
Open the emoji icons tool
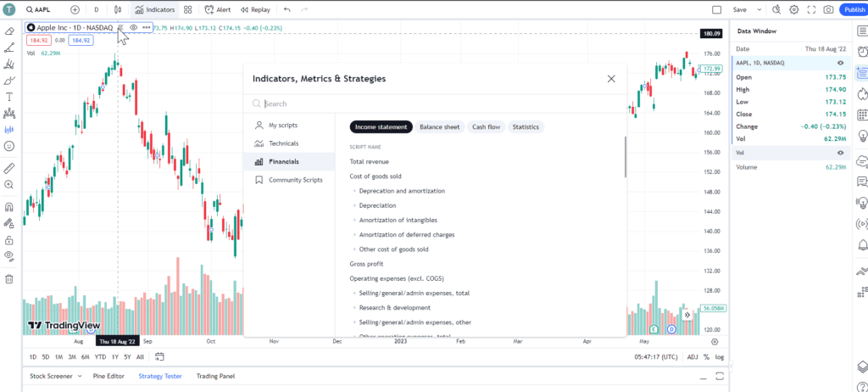coord(8,146)
